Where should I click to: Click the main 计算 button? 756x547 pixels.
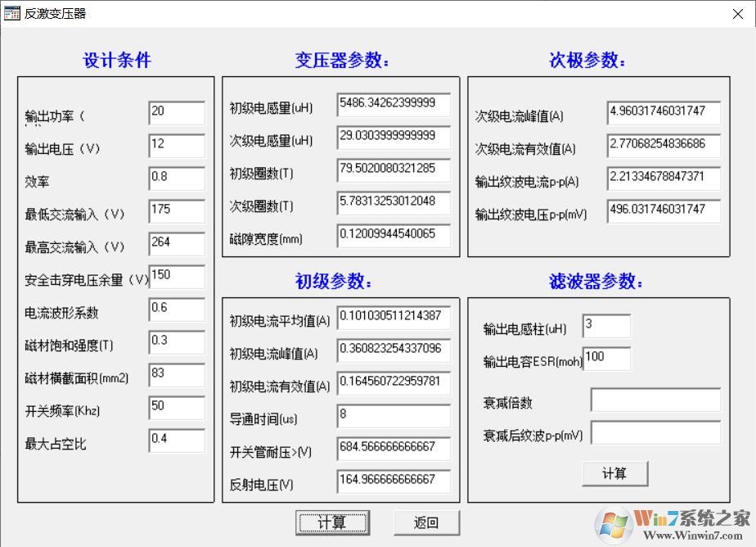click(332, 522)
